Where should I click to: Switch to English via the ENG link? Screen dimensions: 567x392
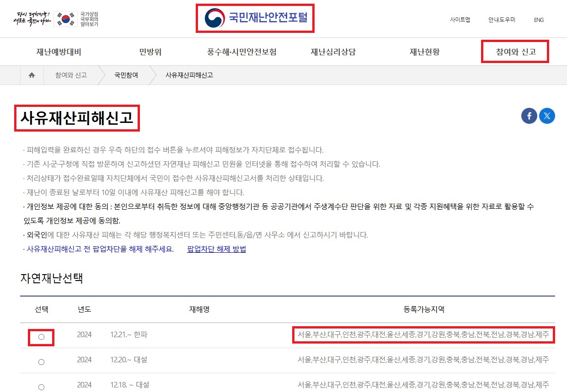[539, 20]
